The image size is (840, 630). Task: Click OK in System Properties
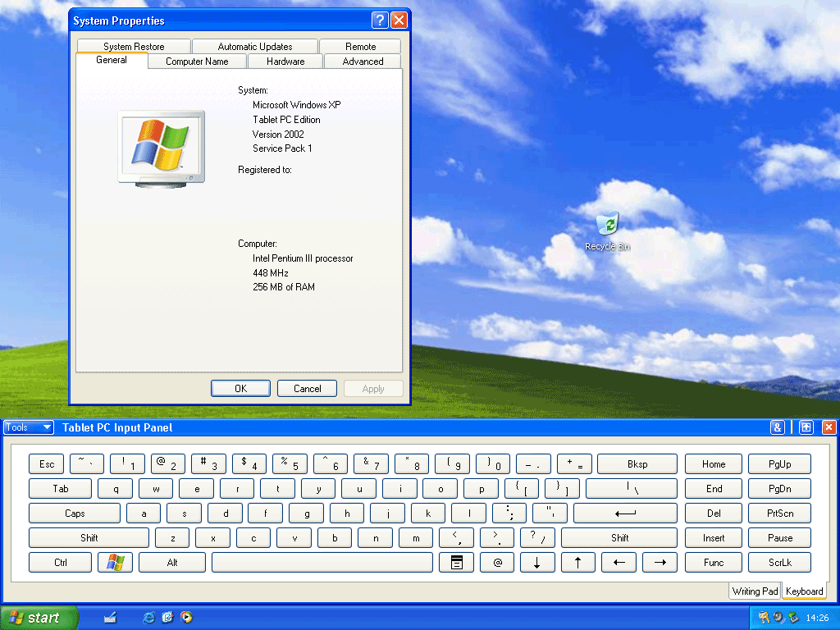tap(240, 389)
